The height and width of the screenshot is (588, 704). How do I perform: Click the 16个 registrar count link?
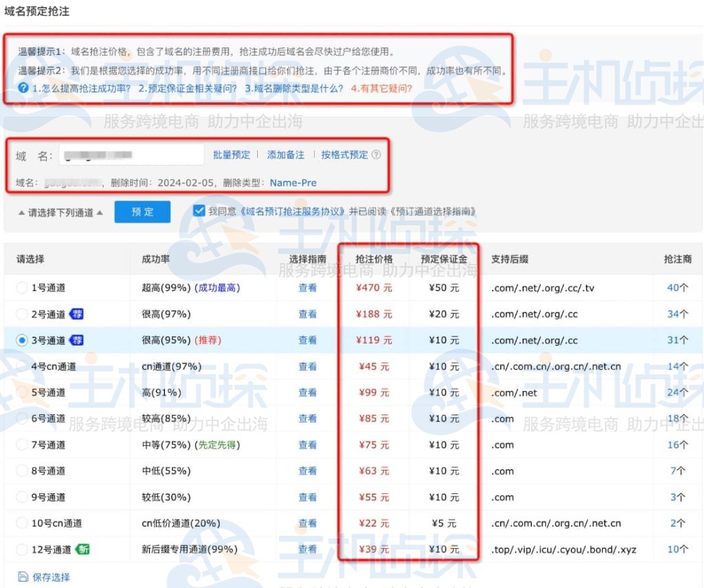(677, 445)
